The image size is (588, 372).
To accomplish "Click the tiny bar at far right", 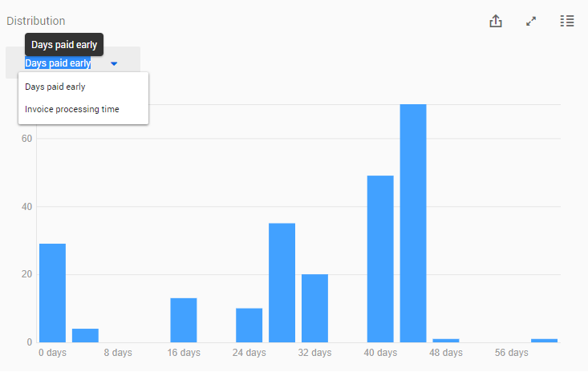I will click(x=544, y=340).
